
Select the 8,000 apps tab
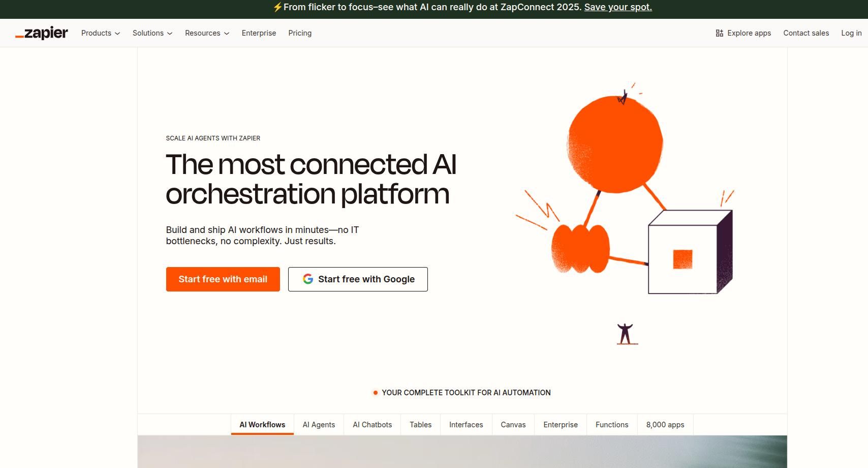pyautogui.click(x=665, y=425)
